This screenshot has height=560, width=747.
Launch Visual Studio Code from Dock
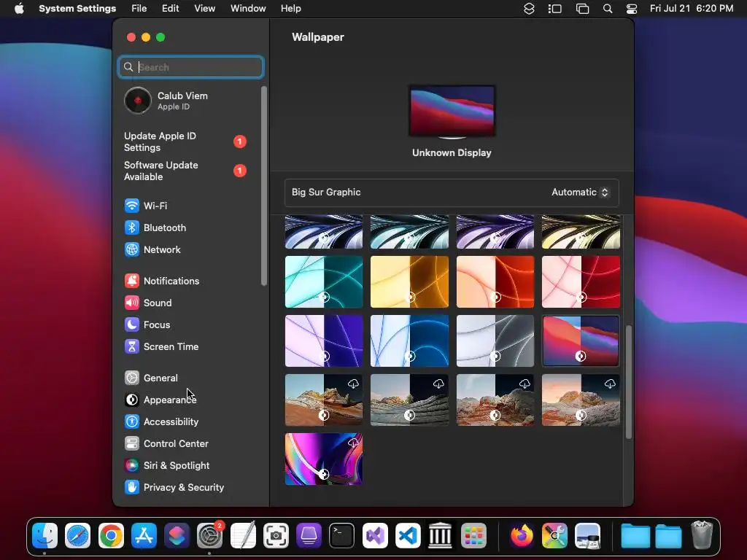[408, 536]
